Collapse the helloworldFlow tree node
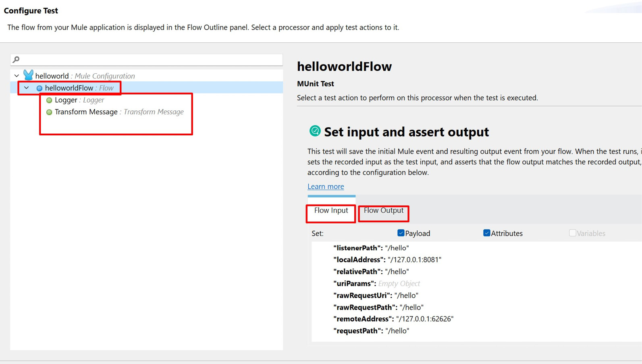 [26, 88]
